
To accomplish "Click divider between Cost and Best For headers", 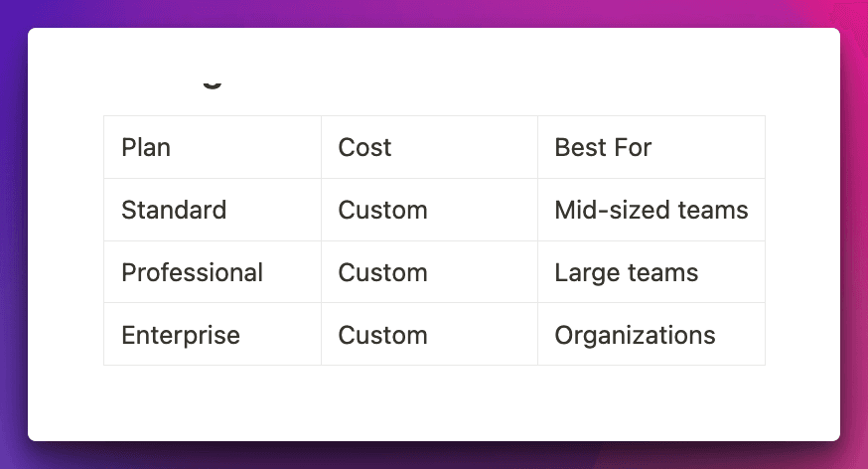I will [x=537, y=148].
